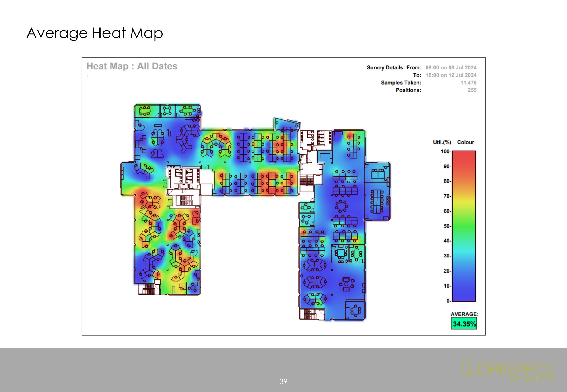This screenshot has height=392, width=567.
Task: Click the green 34.35% average box
Action: coord(464,323)
